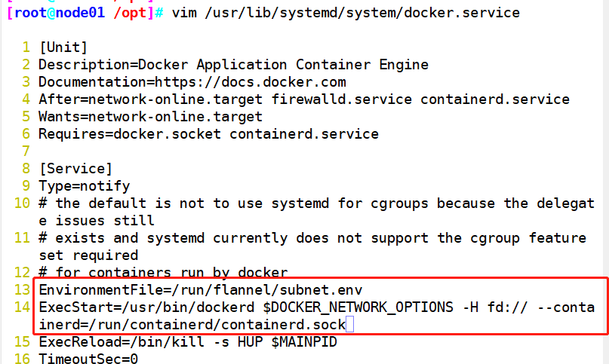Place cursor on Description=Docker Application Container Engine
The width and height of the screenshot is (609, 364).
pos(233,64)
